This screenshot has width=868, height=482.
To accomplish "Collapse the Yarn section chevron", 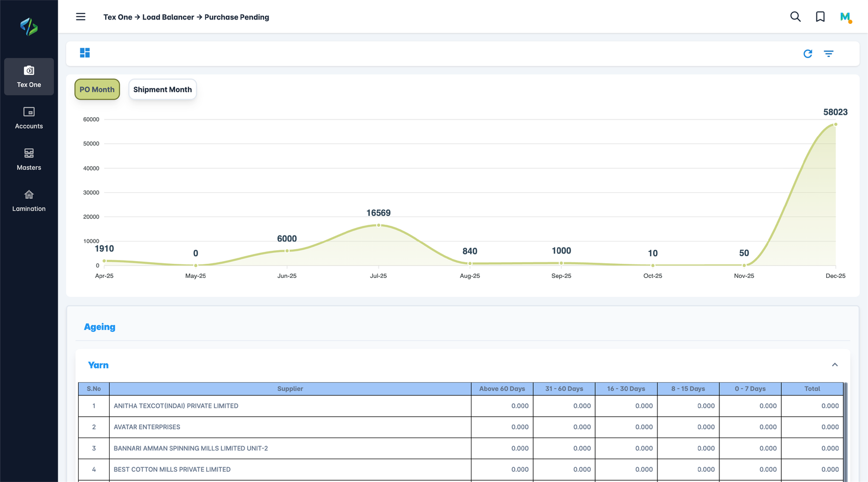I will click(x=834, y=365).
